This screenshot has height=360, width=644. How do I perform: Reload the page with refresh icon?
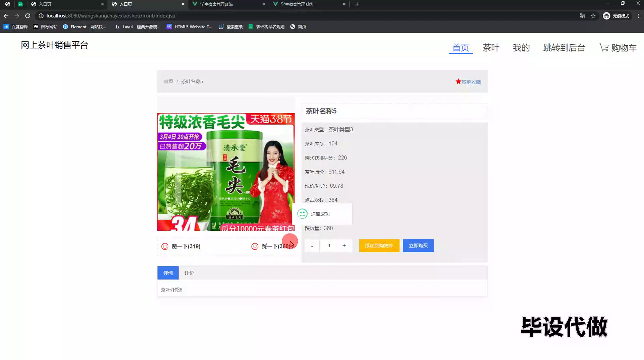point(28,16)
